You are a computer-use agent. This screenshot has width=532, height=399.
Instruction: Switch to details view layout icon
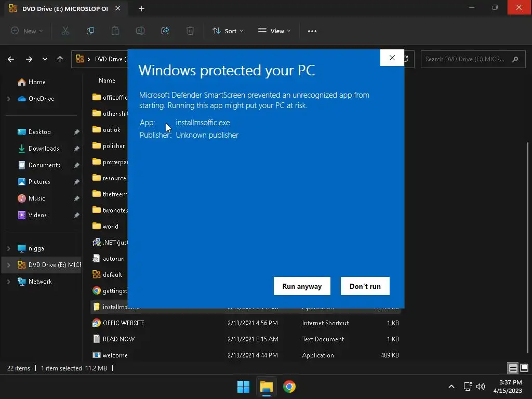[x=513, y=368]
